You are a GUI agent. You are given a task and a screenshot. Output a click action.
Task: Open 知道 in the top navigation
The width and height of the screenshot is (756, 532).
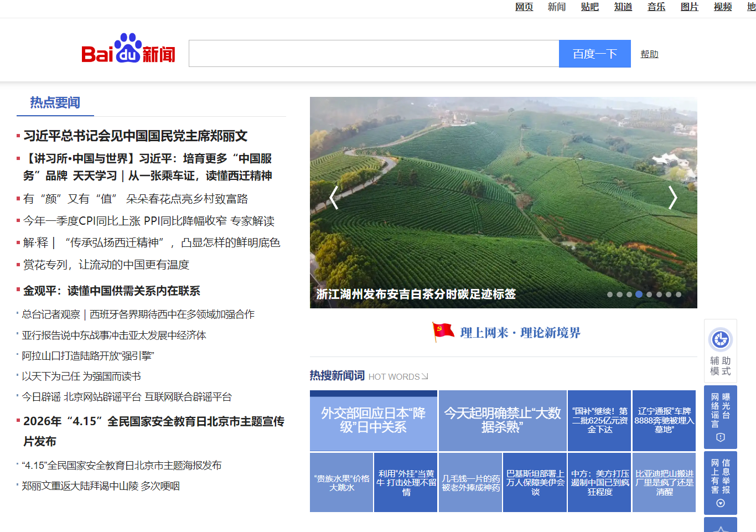pos(623,7)
